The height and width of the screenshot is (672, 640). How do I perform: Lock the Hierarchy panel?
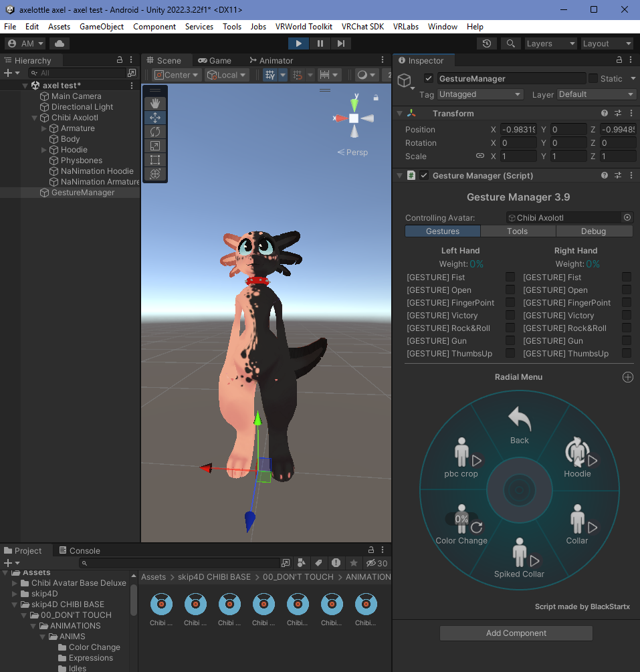click(120, 60)
